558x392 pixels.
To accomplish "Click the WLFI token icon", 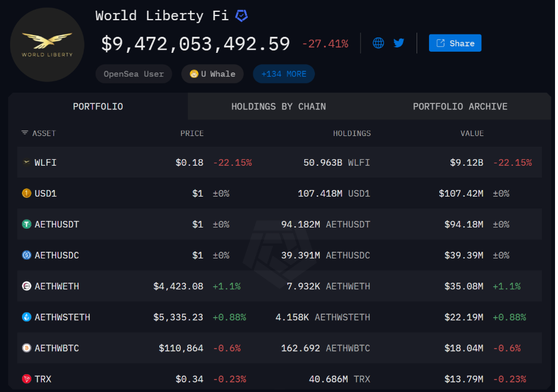I will [27, 162].
